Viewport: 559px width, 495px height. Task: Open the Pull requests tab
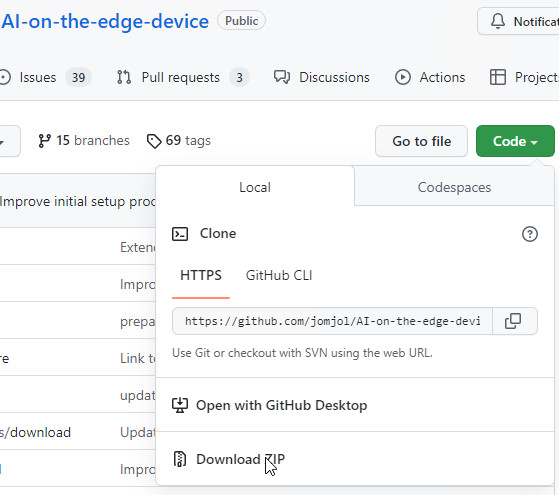tap(183, 77)
